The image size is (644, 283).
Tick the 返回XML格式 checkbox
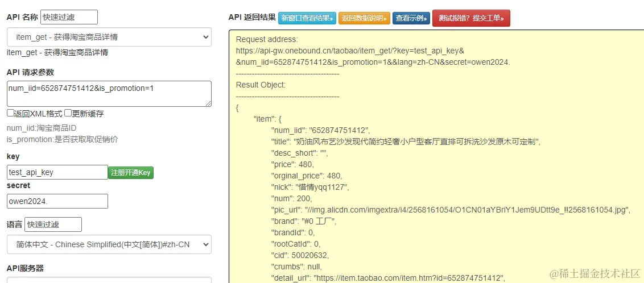tap(10, 113)
